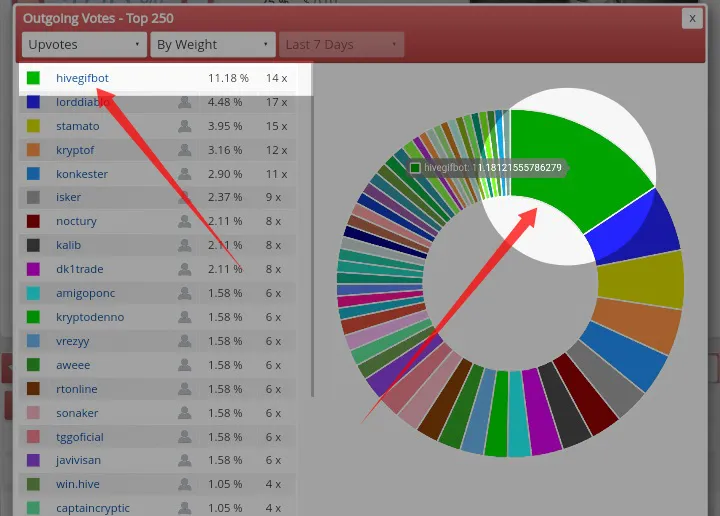The width and height of the screenshot is (720, 516).
Task: Click the person icon in konkester row
Action: pyautogui.click(x=185, y=174)
